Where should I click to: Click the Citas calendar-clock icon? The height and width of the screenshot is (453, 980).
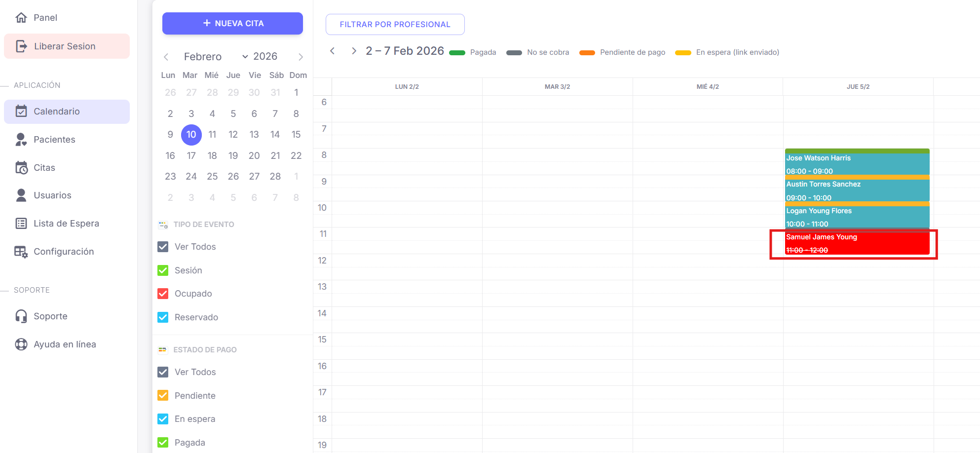pyautogui.click(x=21, y=168)
